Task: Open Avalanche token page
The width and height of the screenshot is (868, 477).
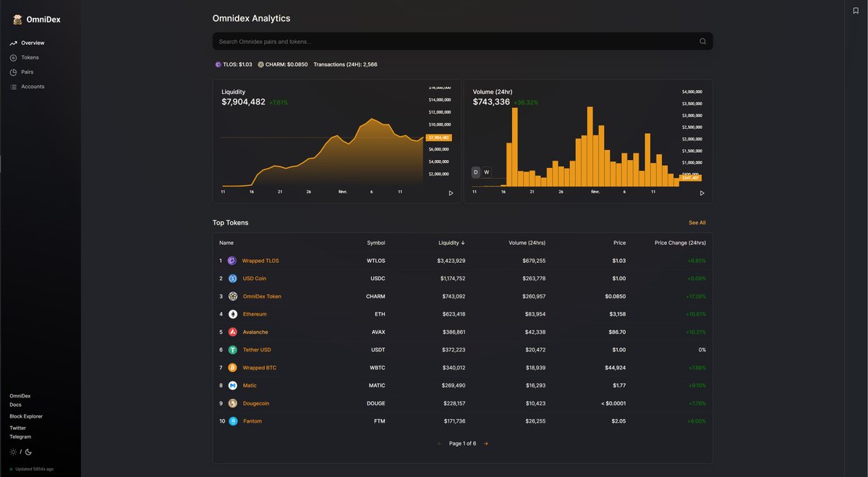Action: pyautogui.click(x=255, y=332)
